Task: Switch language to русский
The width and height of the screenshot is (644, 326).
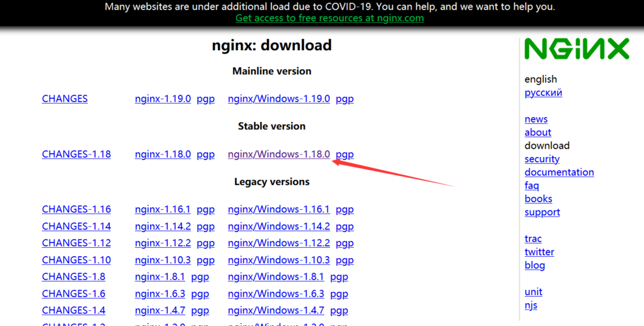Action: click(543, 93)
